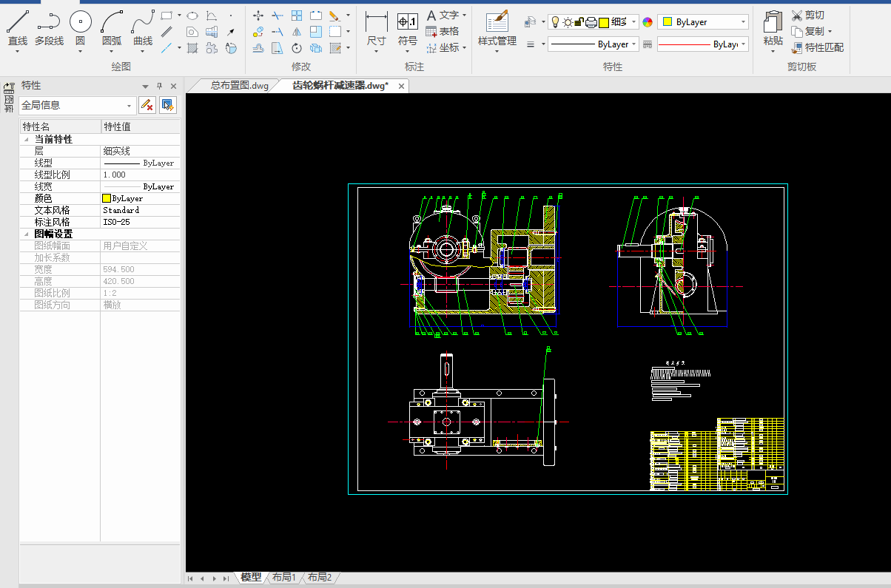Click the 尺寸 dimension tool icon

376,24
